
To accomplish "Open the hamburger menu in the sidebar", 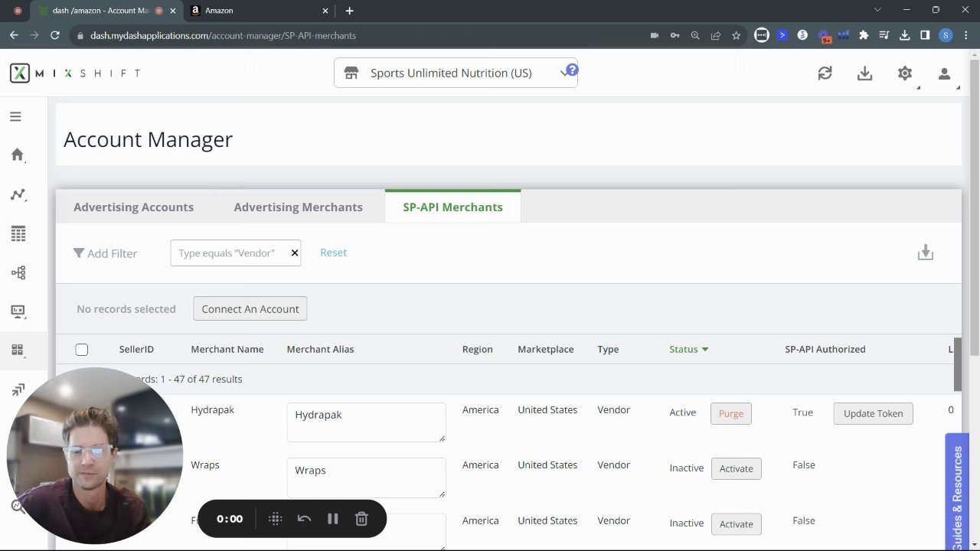I will click(15, 116).
